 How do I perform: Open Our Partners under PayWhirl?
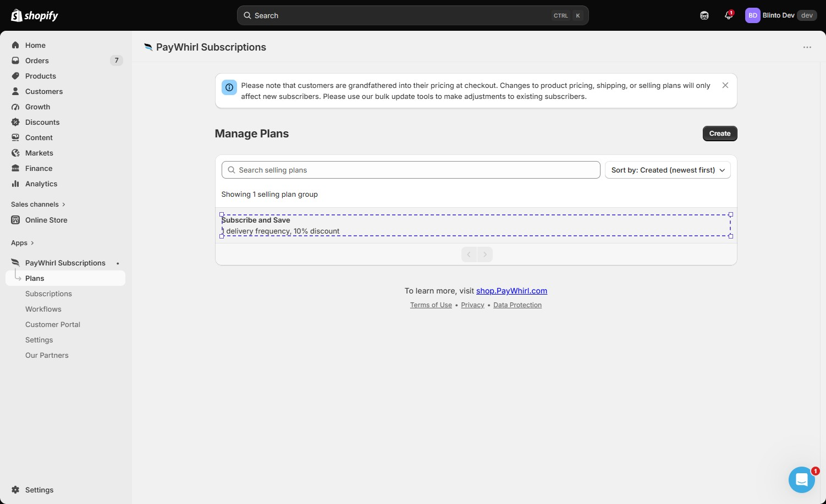coord(47,355)
